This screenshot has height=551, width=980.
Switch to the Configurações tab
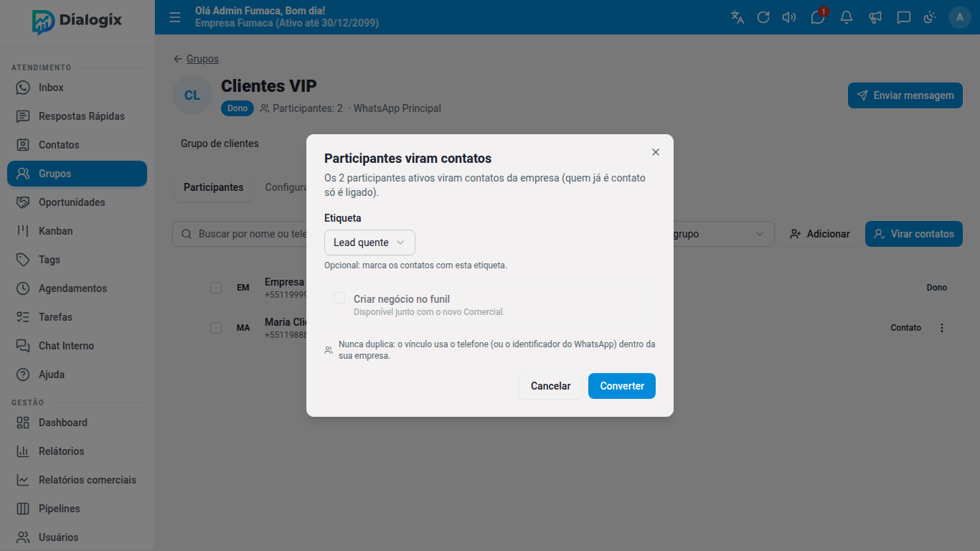coord(286,187)
